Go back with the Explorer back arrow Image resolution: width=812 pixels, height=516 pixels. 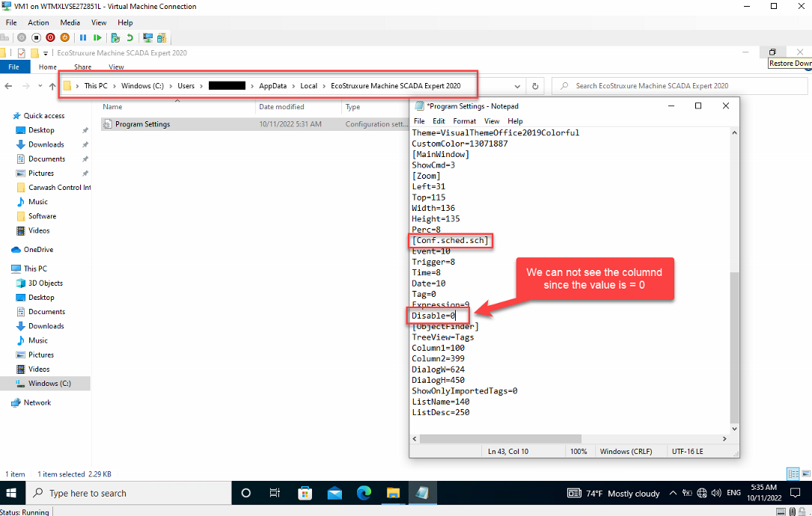tap(8, 86)
